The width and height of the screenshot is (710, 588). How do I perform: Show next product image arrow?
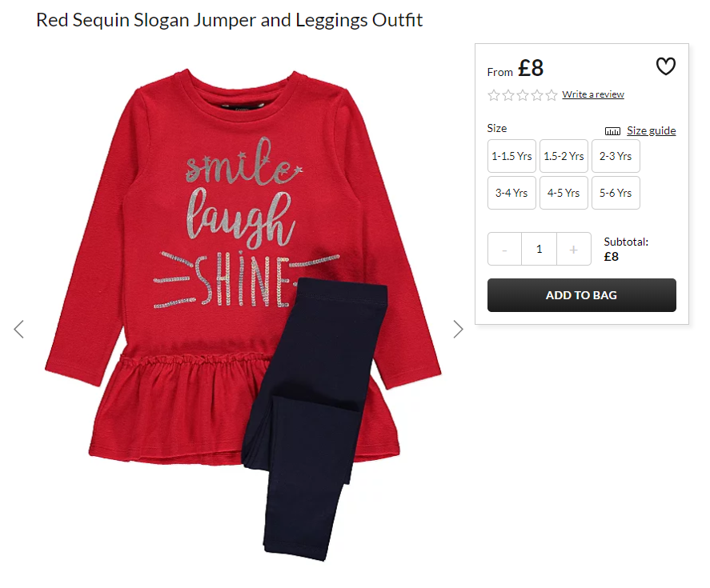coord(458,329)
